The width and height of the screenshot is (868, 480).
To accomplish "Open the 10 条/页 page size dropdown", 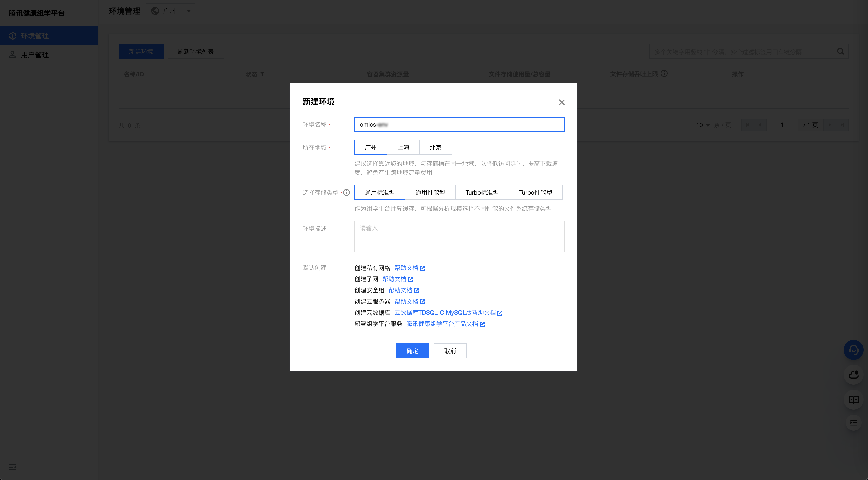I will tap(703, 125).
